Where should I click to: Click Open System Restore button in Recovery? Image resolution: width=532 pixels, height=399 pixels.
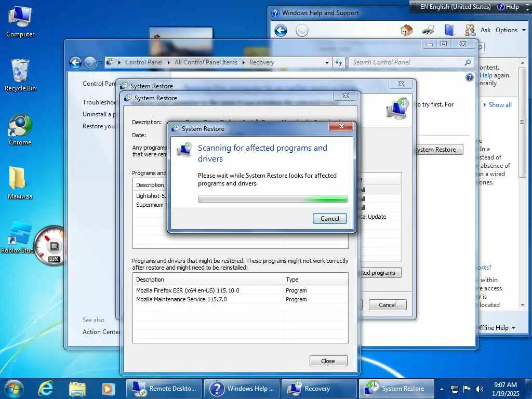(x=439, y=150)
